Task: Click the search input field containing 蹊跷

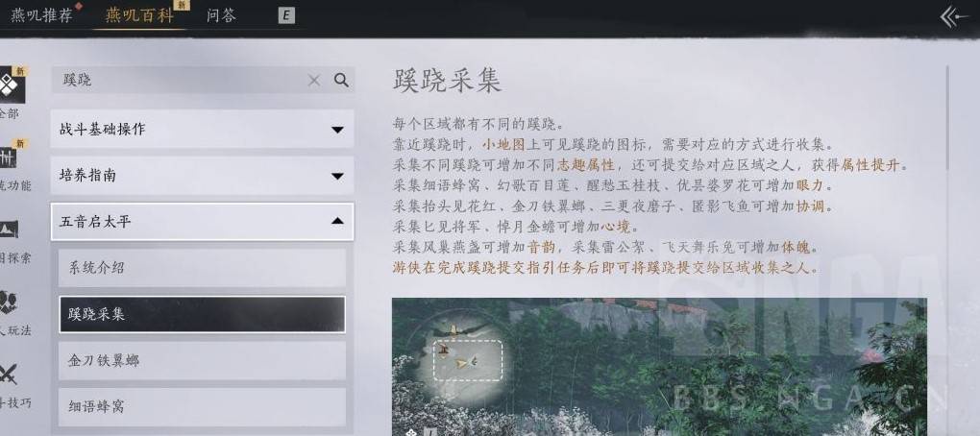Action: pos(182,80)
